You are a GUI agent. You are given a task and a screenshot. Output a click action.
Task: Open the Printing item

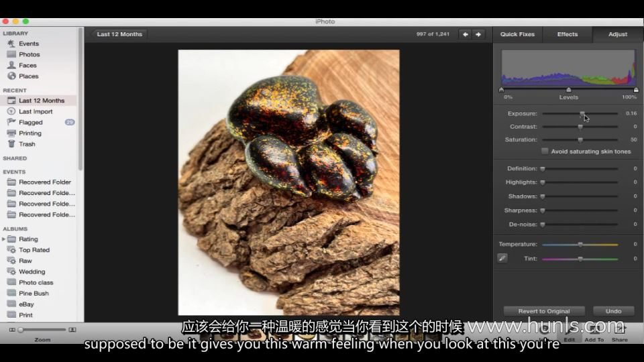coord(30,133)
